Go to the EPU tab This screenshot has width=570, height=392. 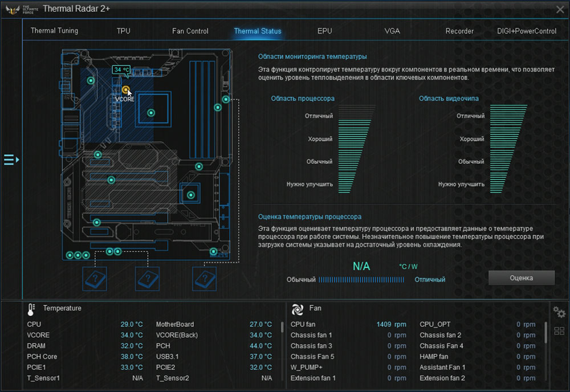(325, 31)
